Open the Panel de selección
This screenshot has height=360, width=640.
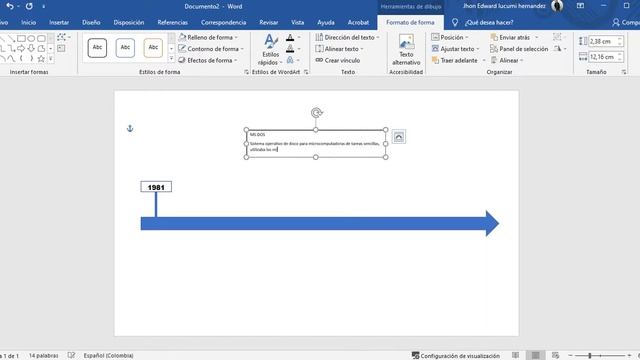point(519,49)
